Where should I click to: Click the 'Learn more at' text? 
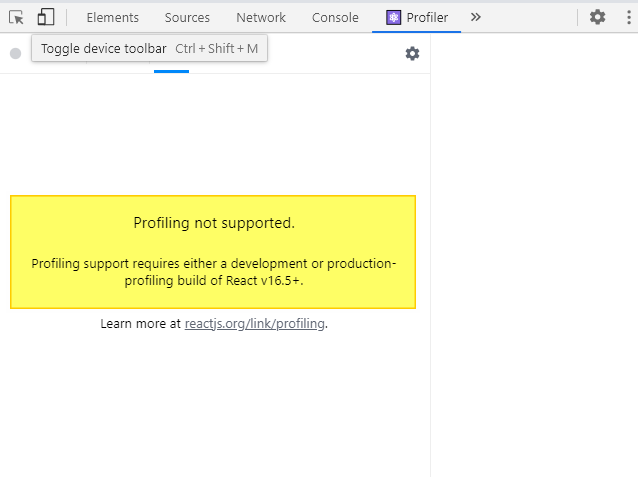click(140, 324)
